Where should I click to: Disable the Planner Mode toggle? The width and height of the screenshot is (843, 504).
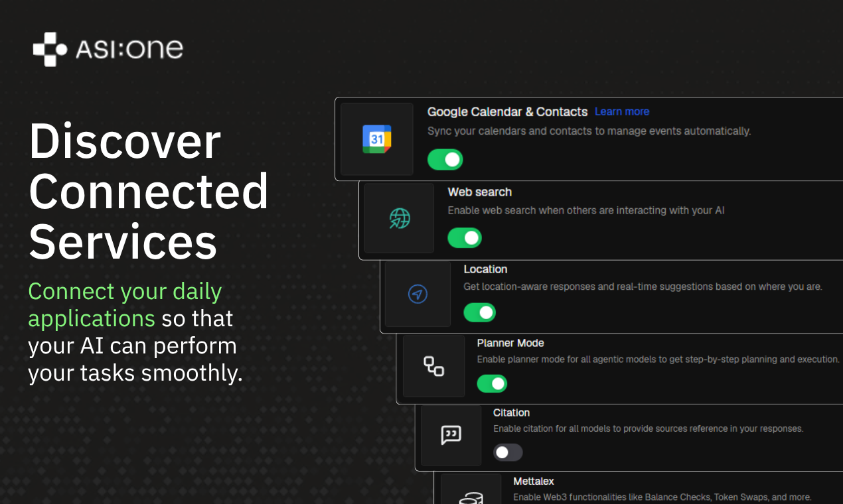[x=492, y=383]
